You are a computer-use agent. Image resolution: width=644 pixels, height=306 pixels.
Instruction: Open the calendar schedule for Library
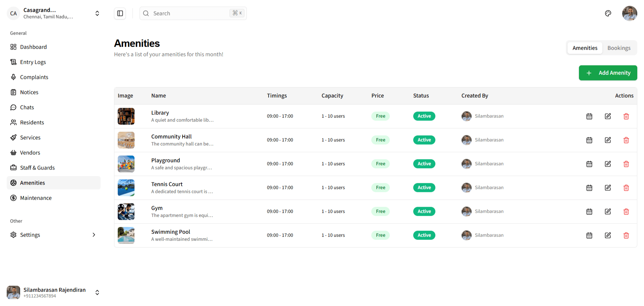click(x=589, y=116)
